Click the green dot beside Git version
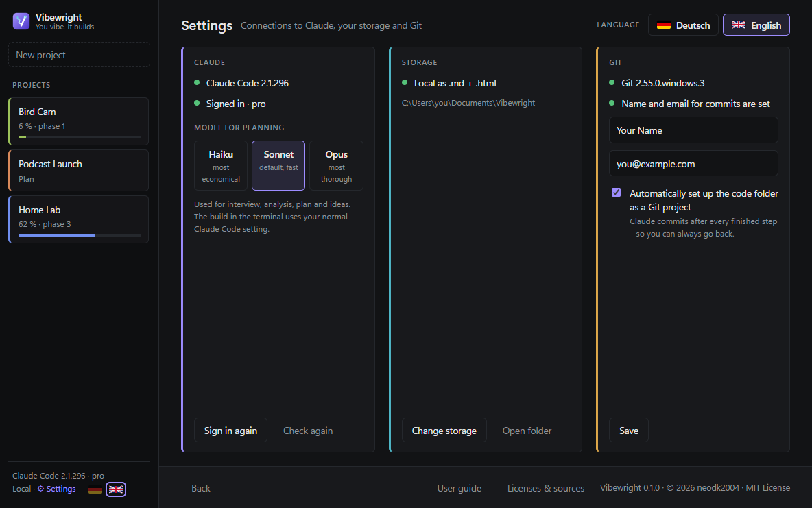Image resolution: width=812 pixels, height=508 pixels. coord(612,82)
